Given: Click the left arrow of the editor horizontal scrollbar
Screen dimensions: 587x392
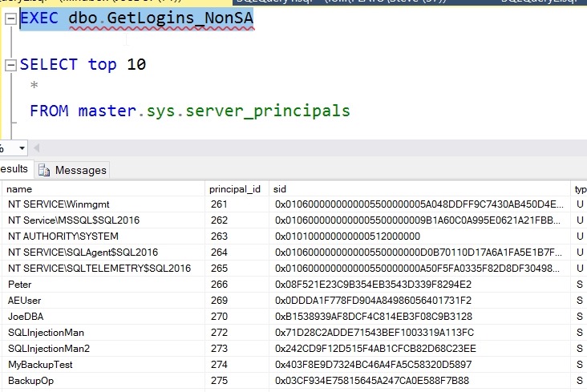Looking at the screenshot, I should (x=36, y=148).
